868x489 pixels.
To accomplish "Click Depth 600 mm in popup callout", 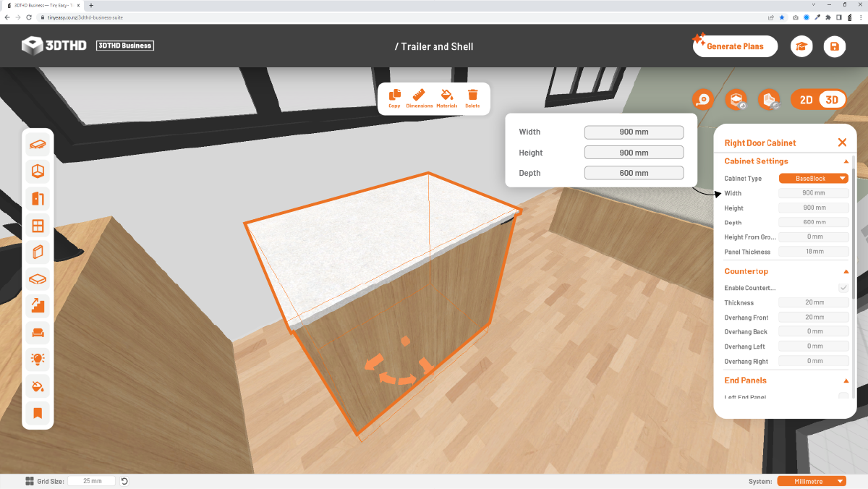I will (x=634, y=173).
